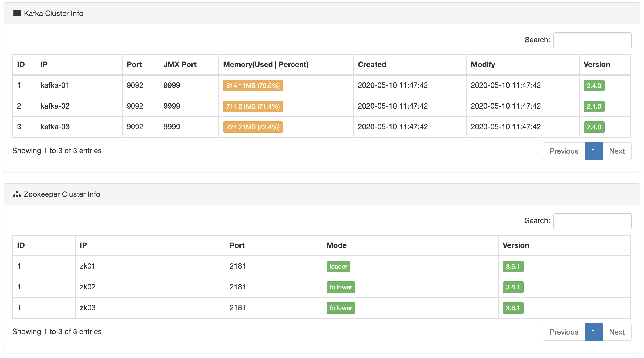
Task: Click the Zookeeper Cluster Info panel title
Action: point(62,194)
